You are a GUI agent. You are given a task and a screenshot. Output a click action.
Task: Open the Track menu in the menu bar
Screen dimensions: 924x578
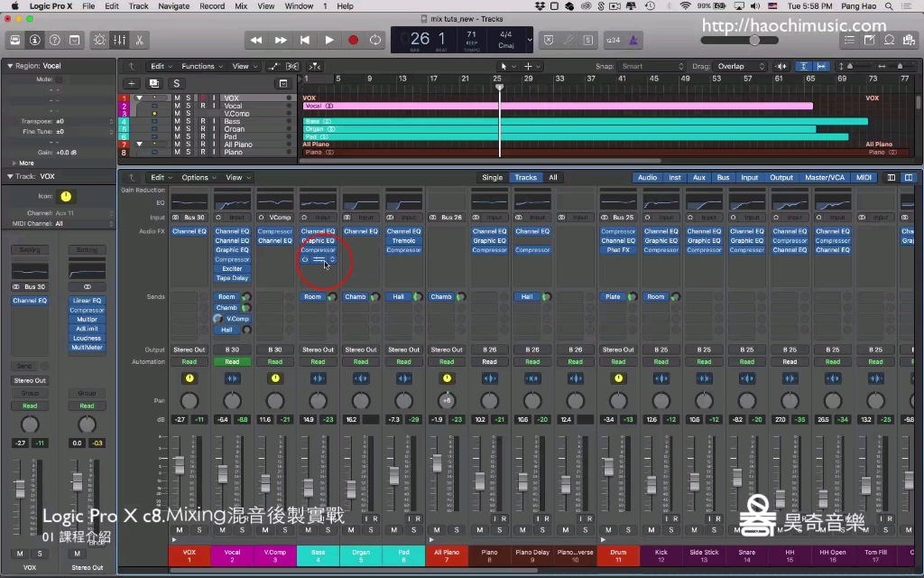point(137,5)
